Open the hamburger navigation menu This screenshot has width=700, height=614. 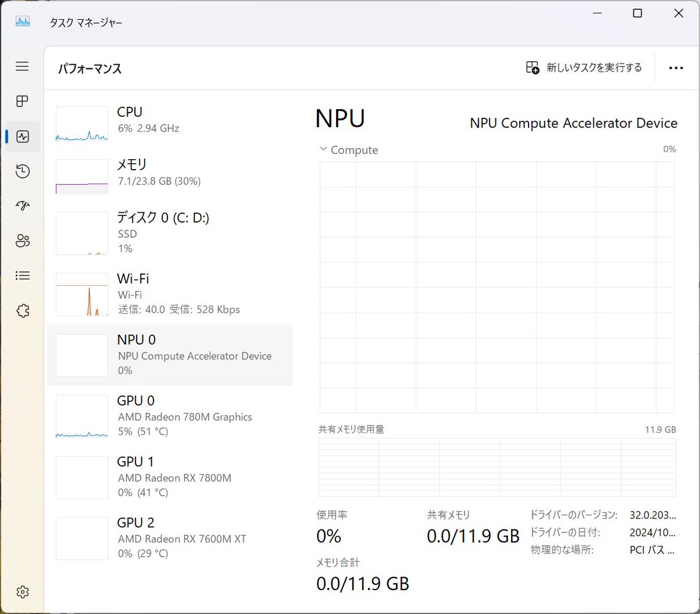pyautogui.click(x=22, y=66)
